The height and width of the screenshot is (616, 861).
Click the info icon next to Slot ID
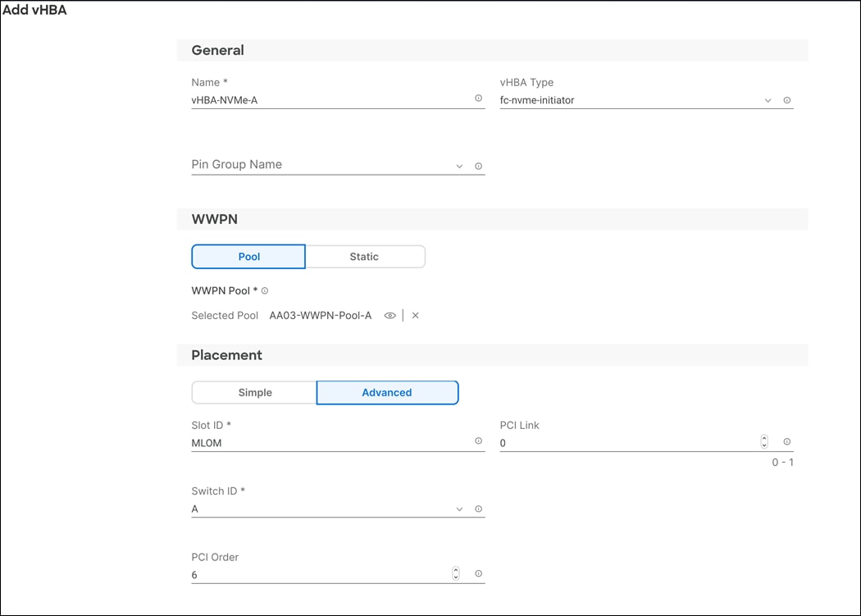point(478,440)
